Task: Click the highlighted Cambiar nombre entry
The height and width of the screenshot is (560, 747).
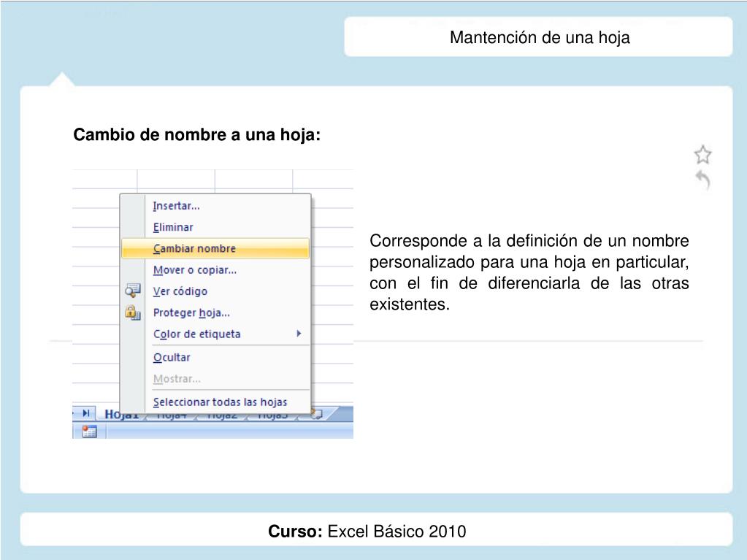Action: pyautogui.click(x=215, y=248)
